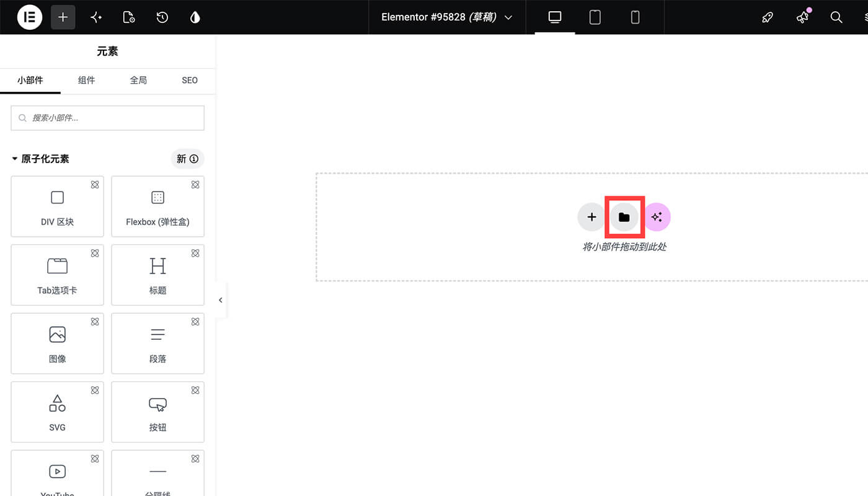Image resolution: width=868 pixels, height=496 pixels.
Task: Open the template library folder button
Action: pyautogui.click(x=624, y=217)
